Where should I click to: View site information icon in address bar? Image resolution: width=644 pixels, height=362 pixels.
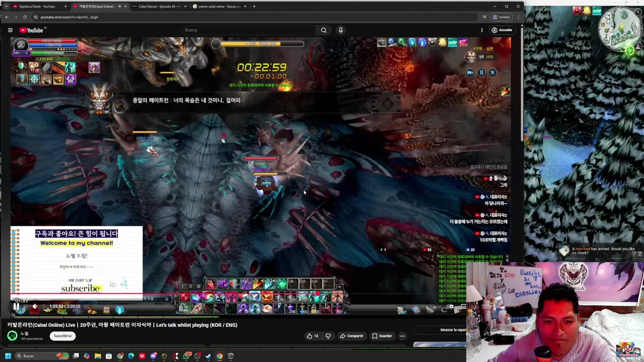35,17
